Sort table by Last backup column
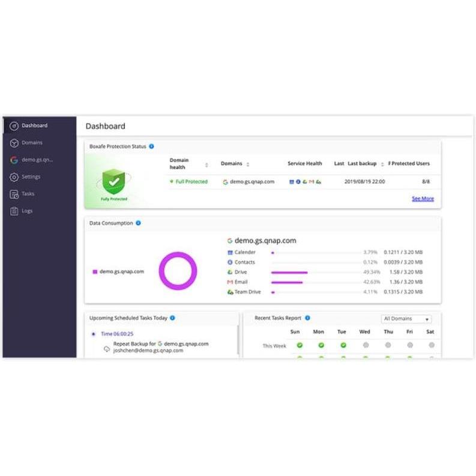 tap(382, 164)
